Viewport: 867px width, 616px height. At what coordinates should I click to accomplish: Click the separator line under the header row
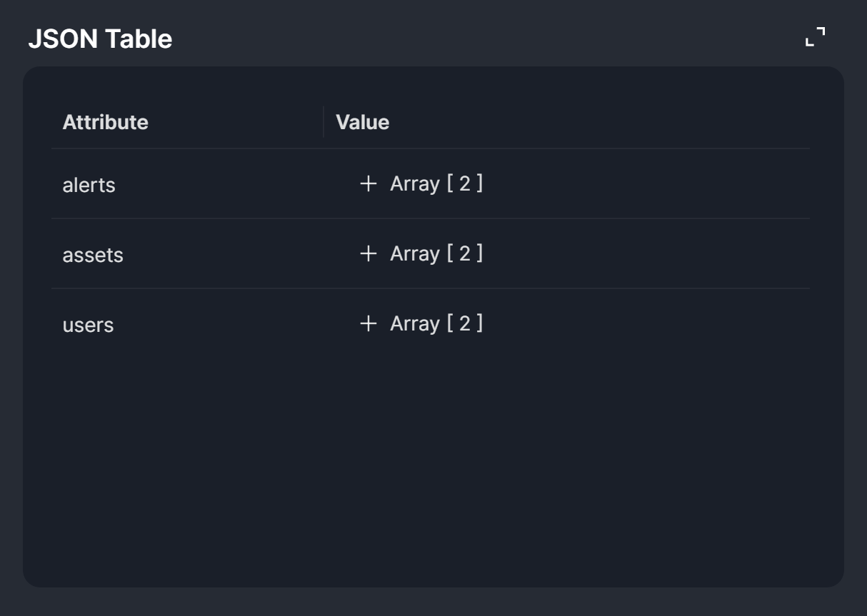pyautogui.click(x=430, y=148)
